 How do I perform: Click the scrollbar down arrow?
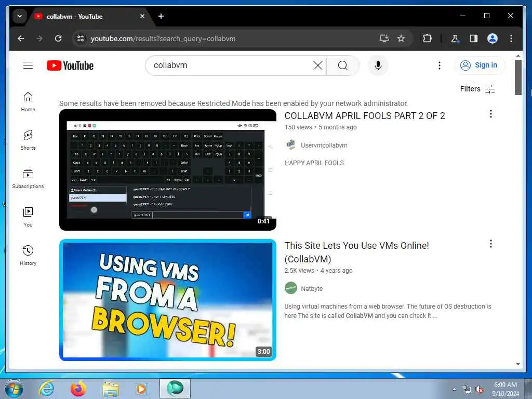(x=518, y=364)
